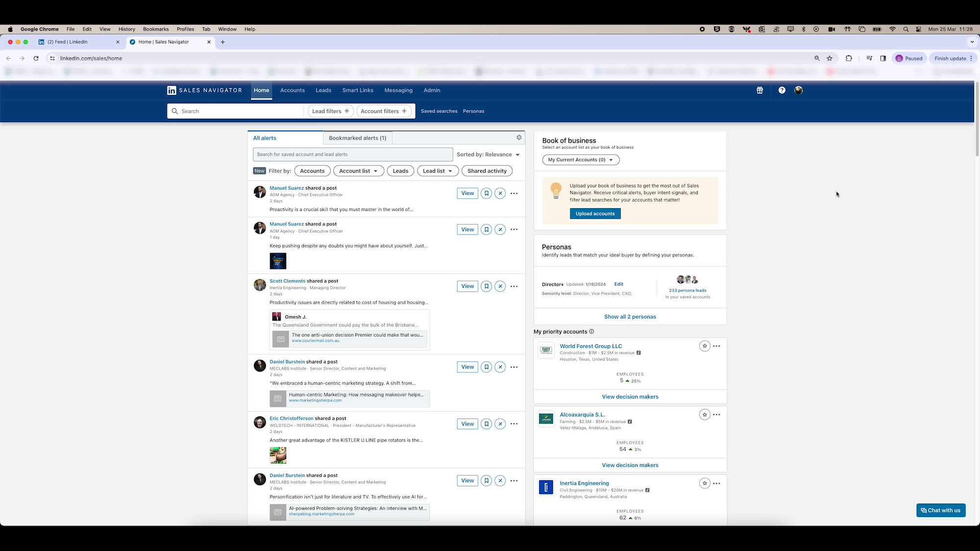Bookmark Daniel Burstein's personification alert
Viewport: 980px width, 551px height.
pyautogui.click(x=486, y=481)
